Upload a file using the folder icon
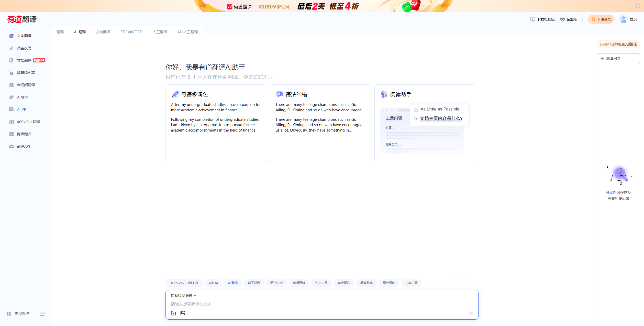Image resolution: width=644 pixels, height=326 pixels. tap(173, 313)
